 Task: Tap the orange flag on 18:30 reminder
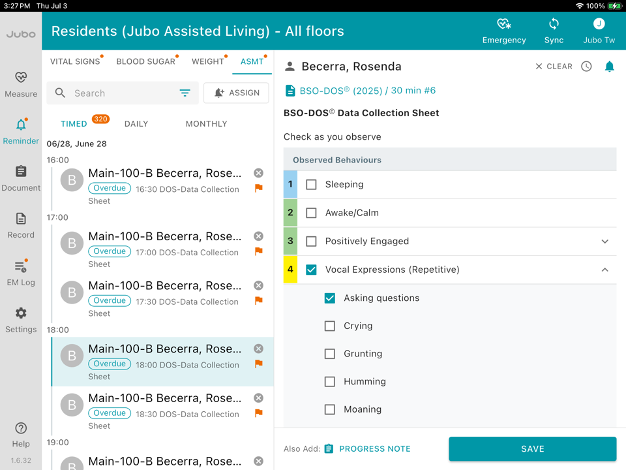click(x=259, y=413)
